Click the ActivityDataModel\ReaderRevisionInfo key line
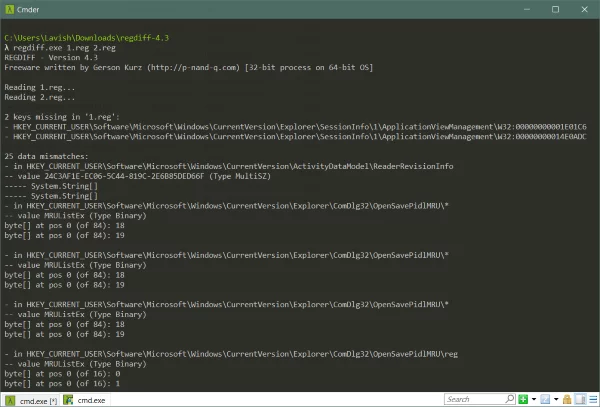 click(229, 166)
